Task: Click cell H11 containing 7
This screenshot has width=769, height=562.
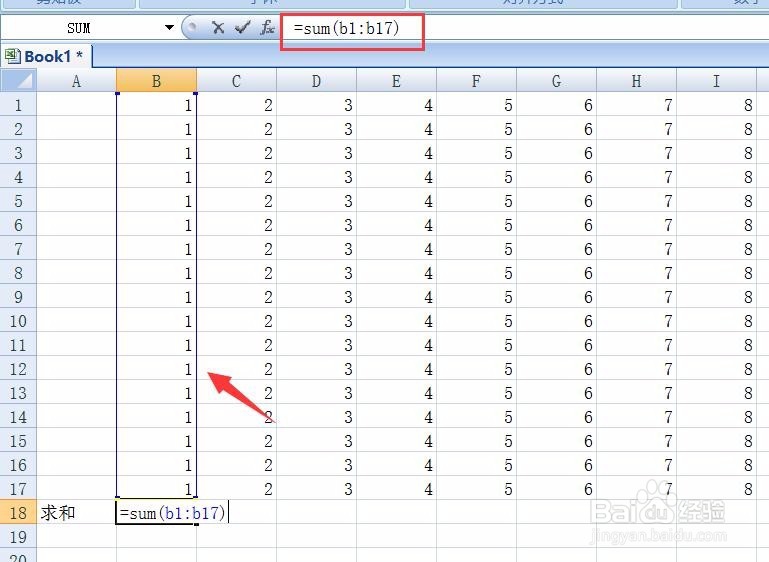Action: (x=636, y=345)
